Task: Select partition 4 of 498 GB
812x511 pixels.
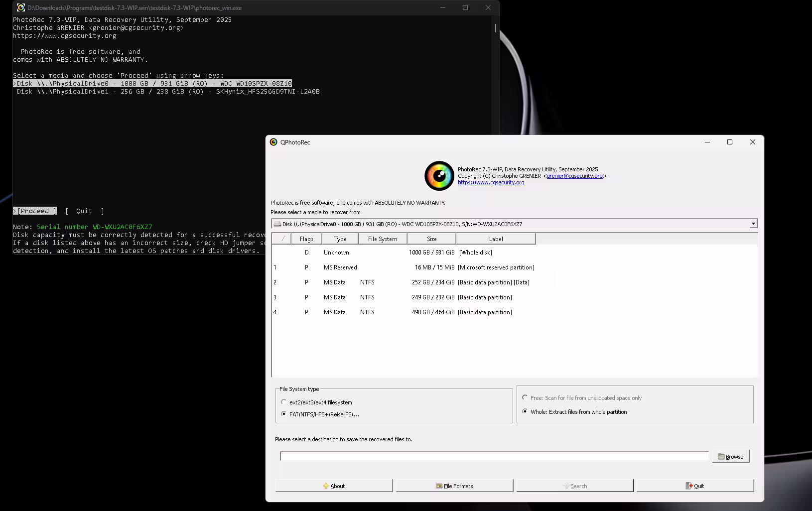Action: pos(514,312)
